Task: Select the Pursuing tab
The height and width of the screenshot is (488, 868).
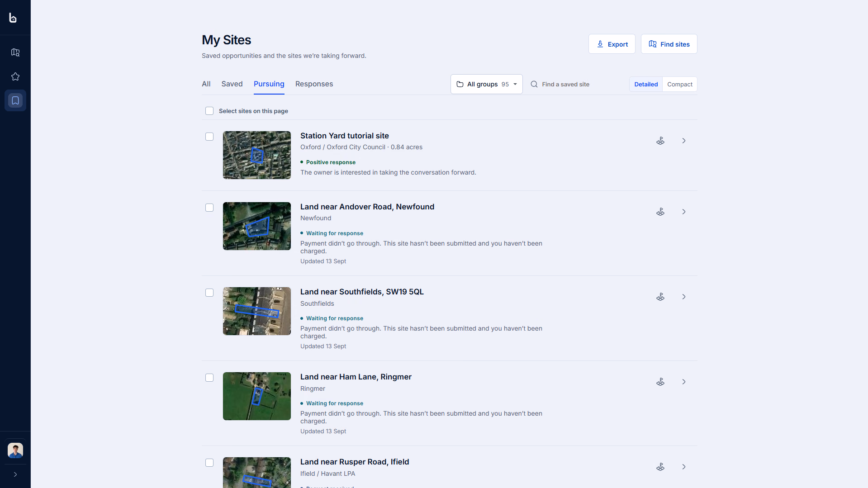Action: click(x=269, y=84)
